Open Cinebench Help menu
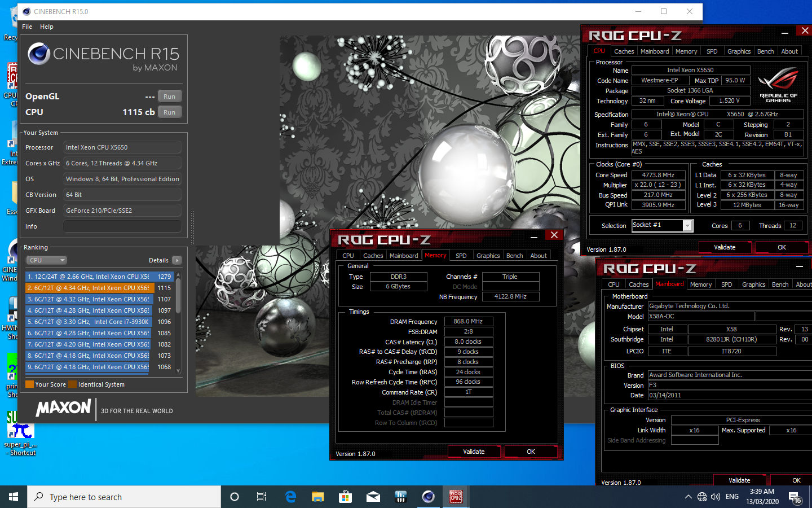 click(47, 27)
